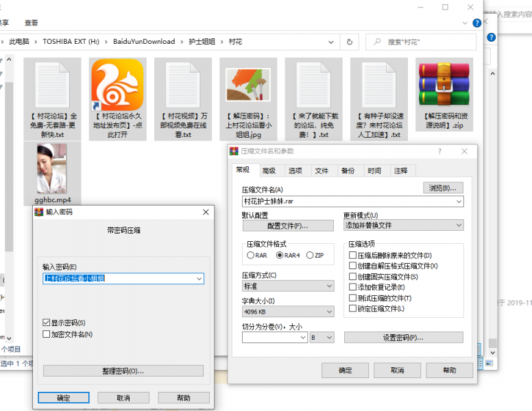532x411 pixels.
Task: Click the 设置密码 button
Action: 403,338
